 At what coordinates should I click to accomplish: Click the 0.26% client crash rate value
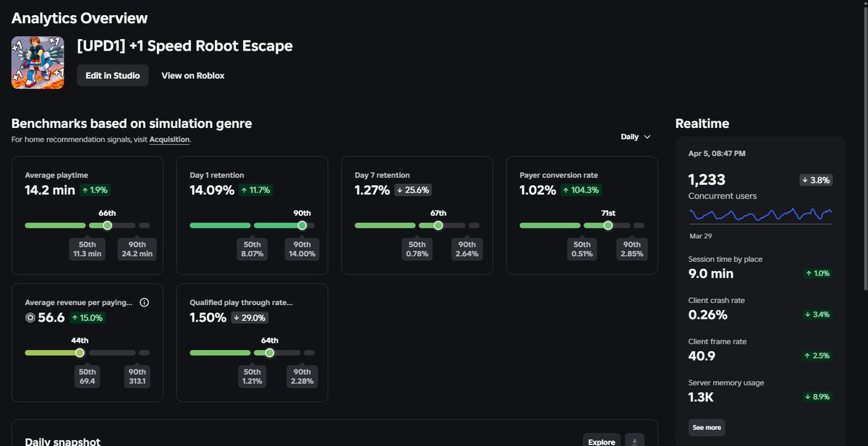pyautogui.click(x=708, y=314)
